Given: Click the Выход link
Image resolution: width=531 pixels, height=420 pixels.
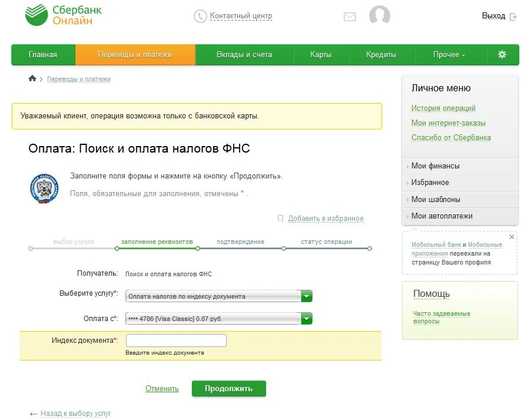Looking at the screenshot, I should (493, 16).
